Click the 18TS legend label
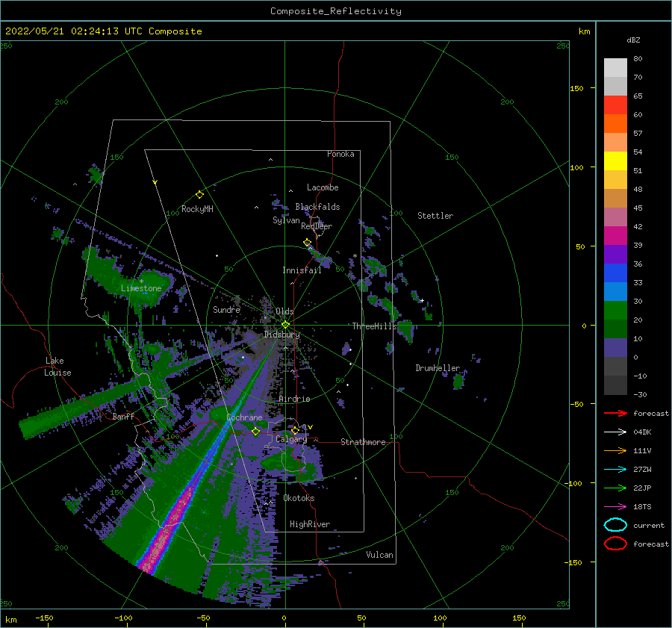Screen dimensions: 672x628 (642, 507)
